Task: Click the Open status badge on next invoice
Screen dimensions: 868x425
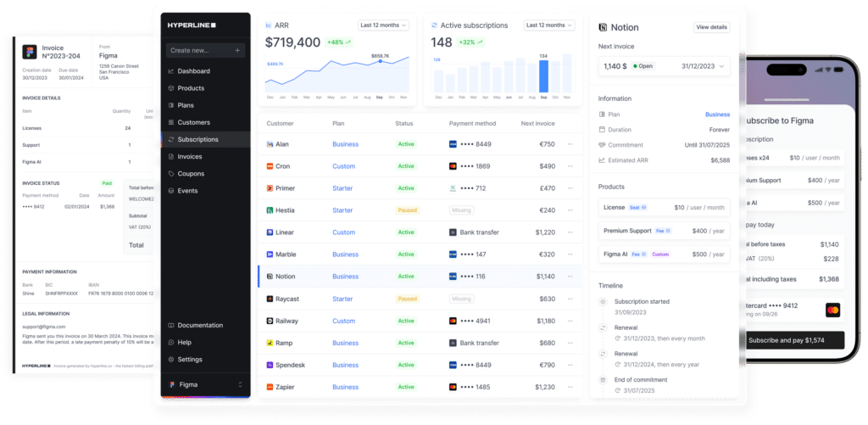Action: click(x=643, y=66)
